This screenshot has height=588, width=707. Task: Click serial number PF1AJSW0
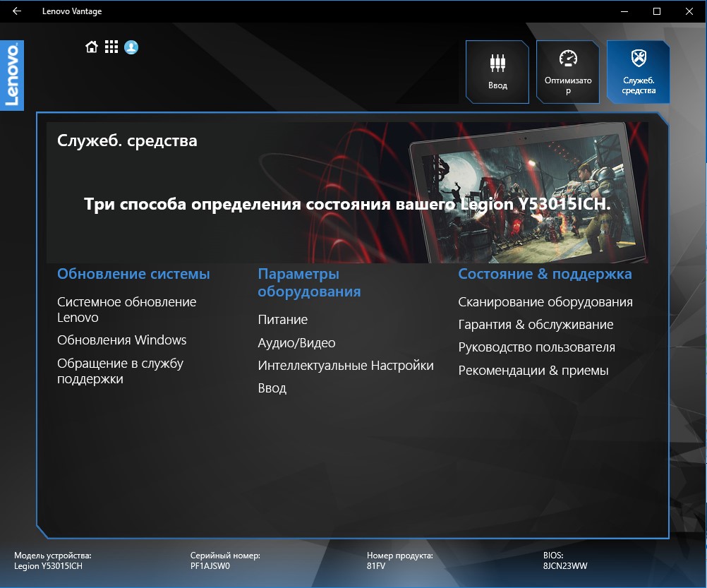210,566
